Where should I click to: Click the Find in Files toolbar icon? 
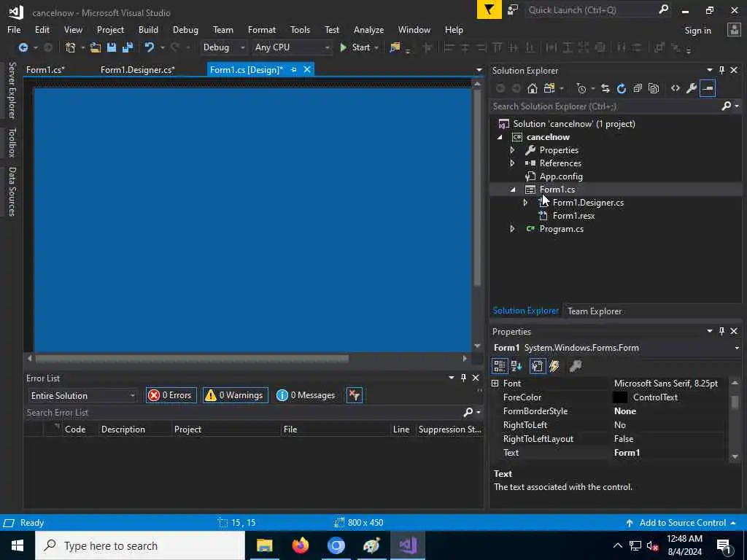tap(395, 47)
